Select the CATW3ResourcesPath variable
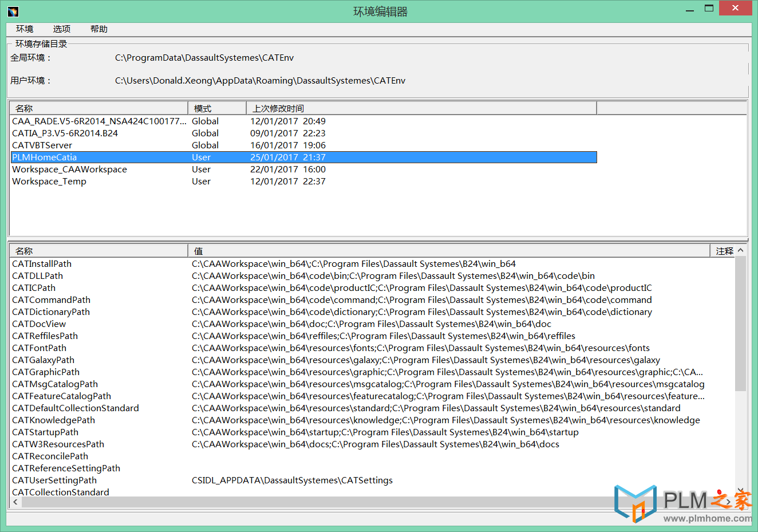The height and width of the screenshot is (532, 758). [58, 444]
